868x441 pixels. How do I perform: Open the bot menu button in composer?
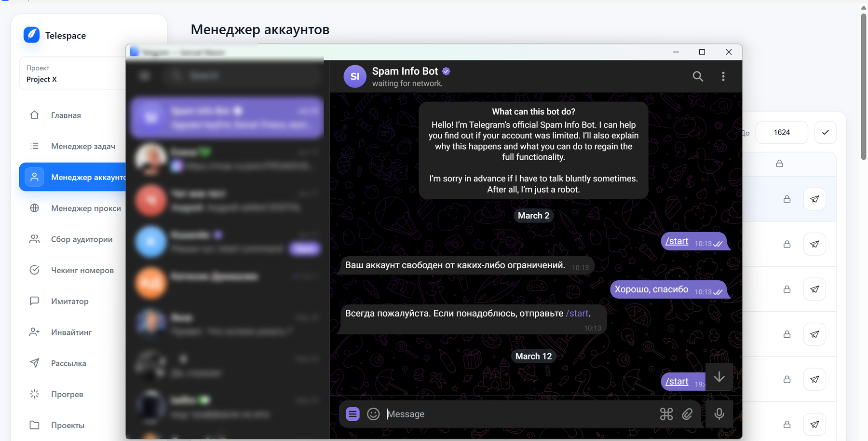pos(353,414)
